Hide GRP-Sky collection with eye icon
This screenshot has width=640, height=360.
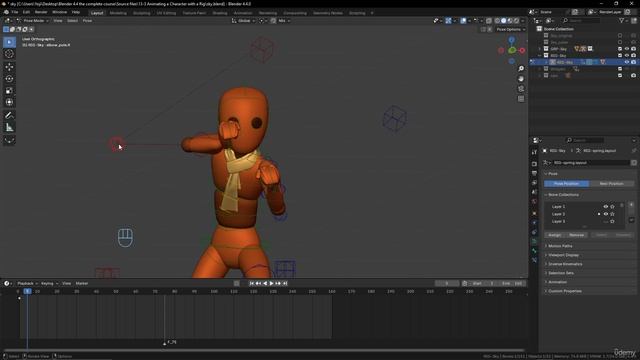(627, 49)
